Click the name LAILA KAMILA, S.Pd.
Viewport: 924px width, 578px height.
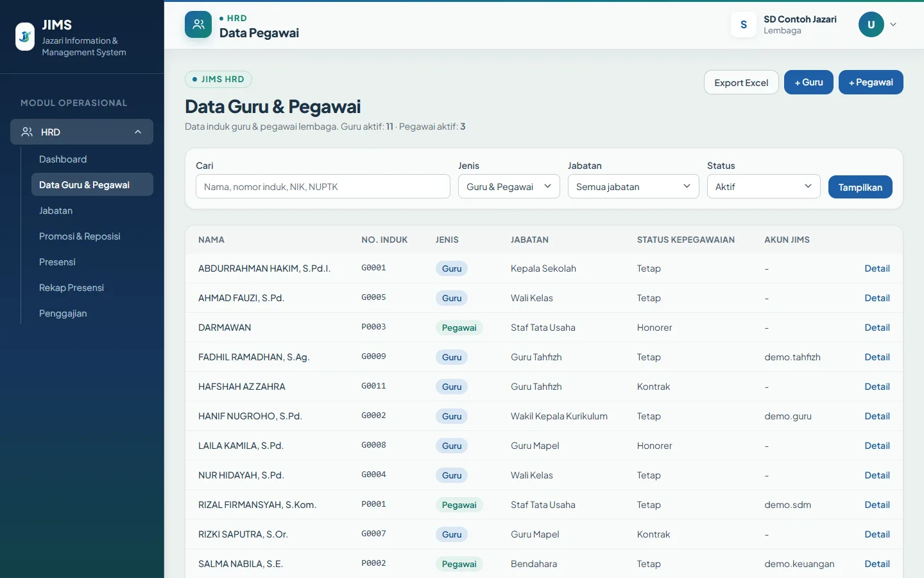[241, 446]
